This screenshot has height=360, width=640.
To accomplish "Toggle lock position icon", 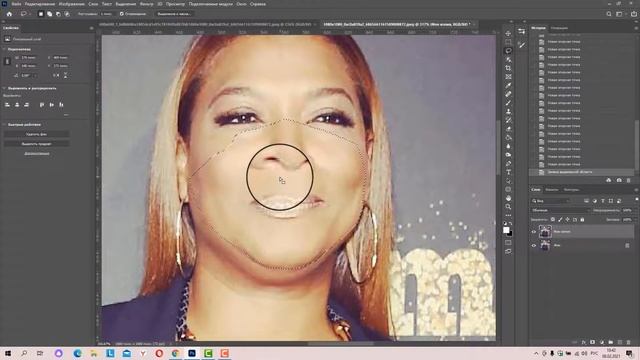I will (567, 220).
